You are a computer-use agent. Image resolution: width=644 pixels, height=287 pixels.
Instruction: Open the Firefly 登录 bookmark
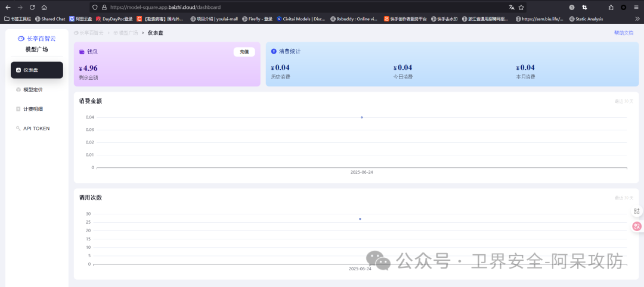[258, 19]
